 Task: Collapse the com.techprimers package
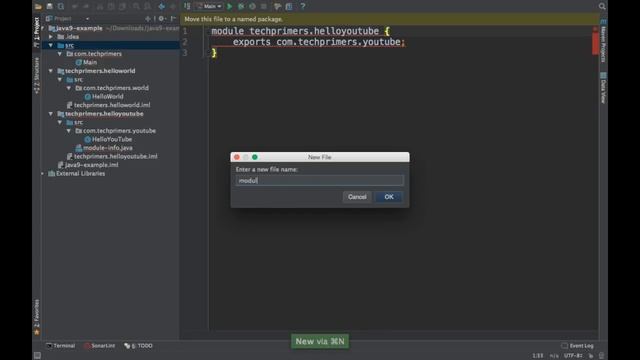(x=60, y=54)
